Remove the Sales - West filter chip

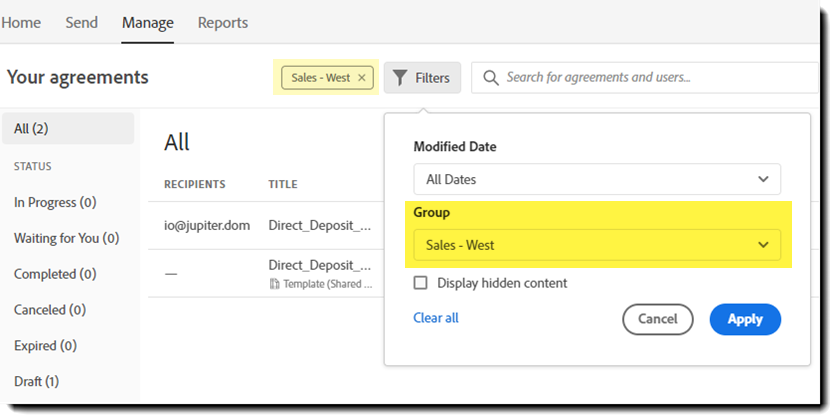[362, 77]
